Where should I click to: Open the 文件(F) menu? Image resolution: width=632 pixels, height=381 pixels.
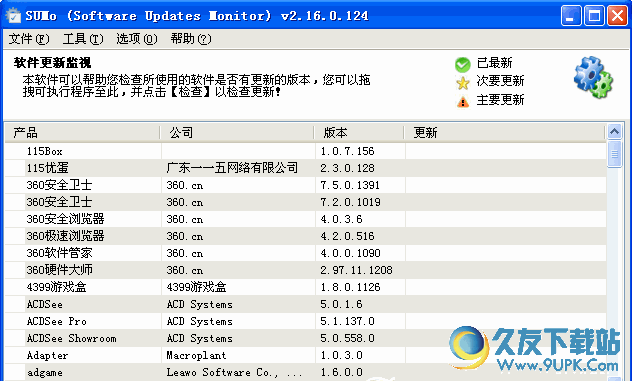(29, 39)
